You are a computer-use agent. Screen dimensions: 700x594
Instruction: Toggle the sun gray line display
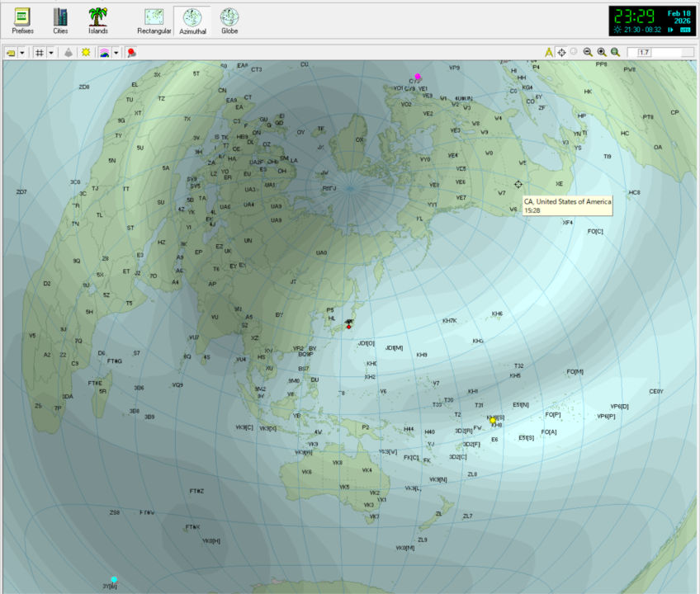point(85,52)
